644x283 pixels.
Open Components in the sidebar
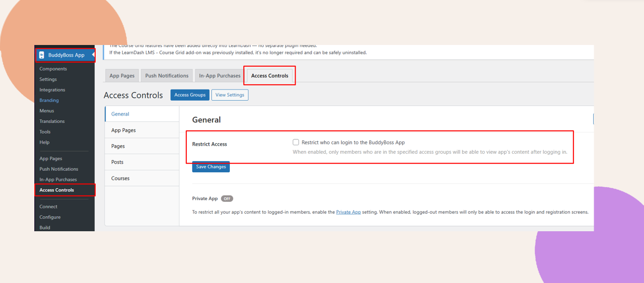point(53,69)
